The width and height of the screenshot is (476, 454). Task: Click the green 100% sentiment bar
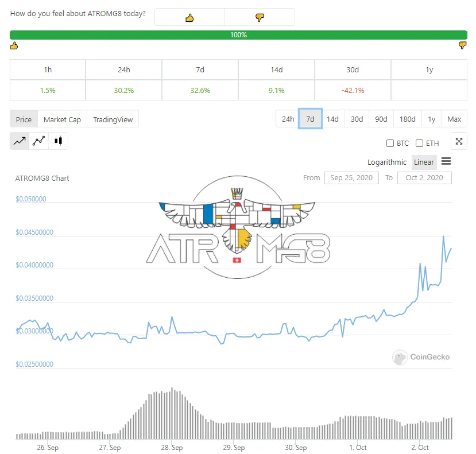238,35
